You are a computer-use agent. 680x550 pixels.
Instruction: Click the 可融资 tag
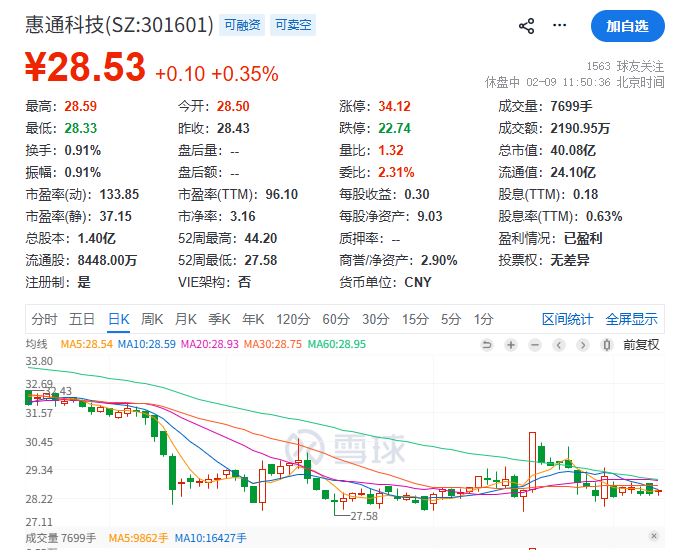[243, 25]
